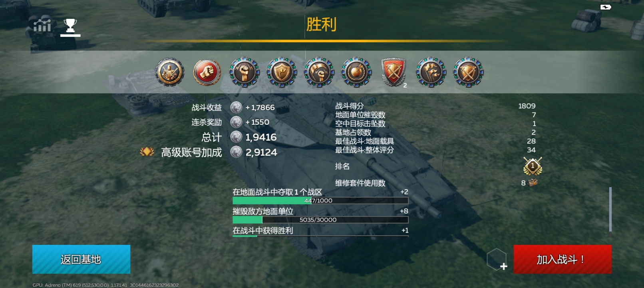Tap the repair kit toolbox icon
Viewport: 644px width, 288px height.
pos(533,183)
